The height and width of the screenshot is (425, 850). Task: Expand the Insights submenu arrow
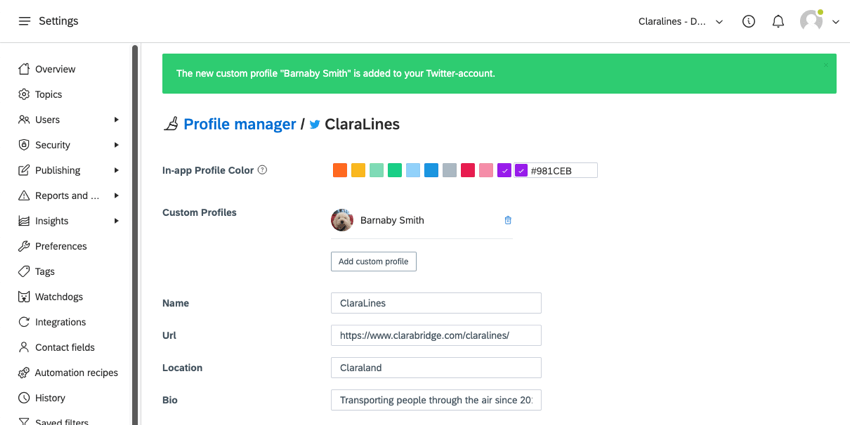point(116,221)
